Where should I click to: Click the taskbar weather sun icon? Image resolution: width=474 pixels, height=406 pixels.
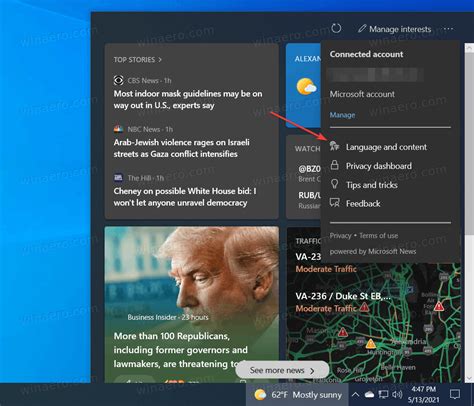(260, 395)
